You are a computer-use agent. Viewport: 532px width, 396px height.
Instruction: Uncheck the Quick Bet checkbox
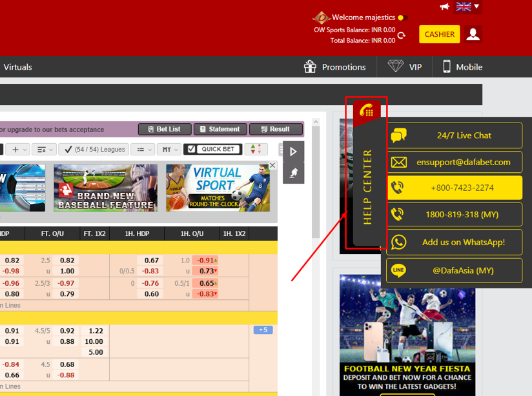pos(192,149)
